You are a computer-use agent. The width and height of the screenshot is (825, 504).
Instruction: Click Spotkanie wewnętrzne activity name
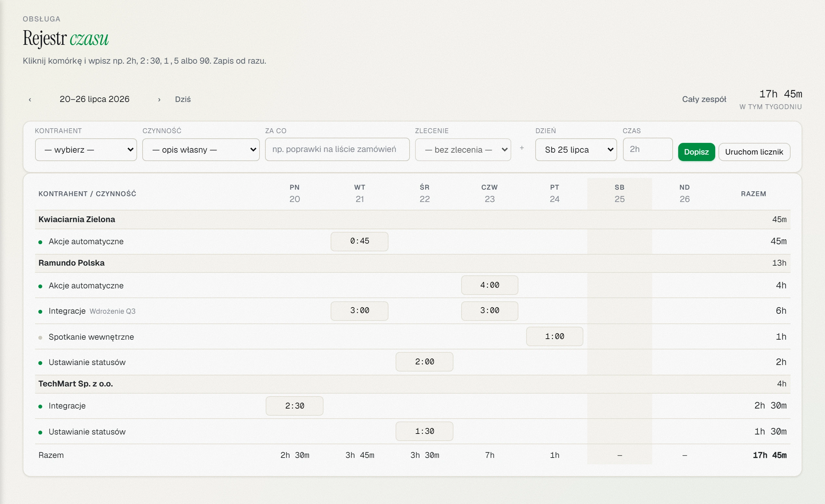point(91,337)
